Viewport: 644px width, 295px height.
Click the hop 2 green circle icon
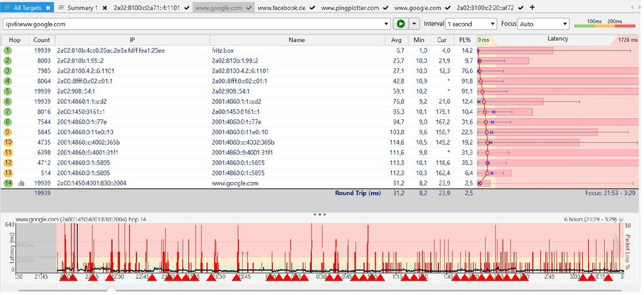point(8,61)
